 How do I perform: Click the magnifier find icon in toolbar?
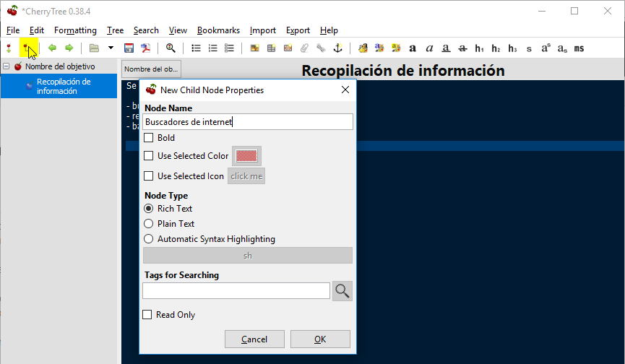click(171, 48)
